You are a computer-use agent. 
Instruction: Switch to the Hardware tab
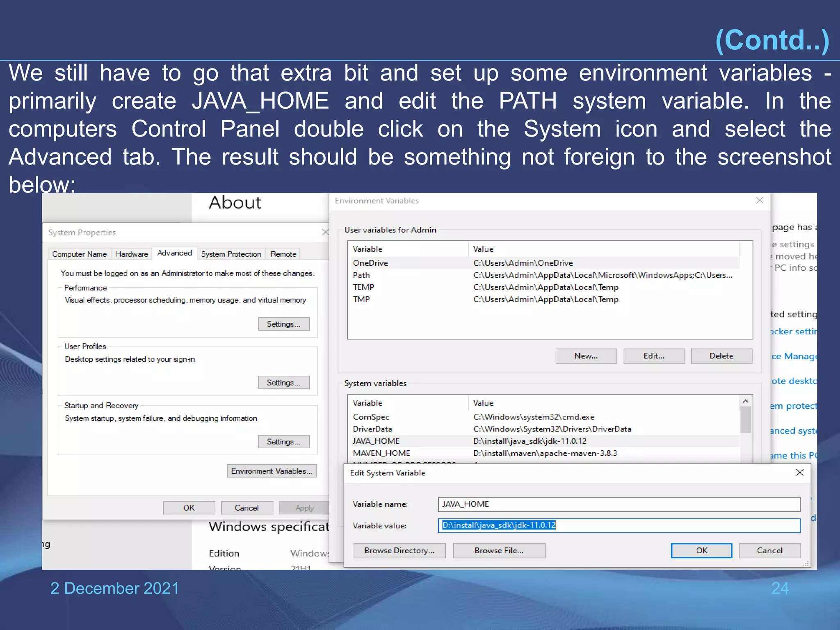(x=132, y=254)
